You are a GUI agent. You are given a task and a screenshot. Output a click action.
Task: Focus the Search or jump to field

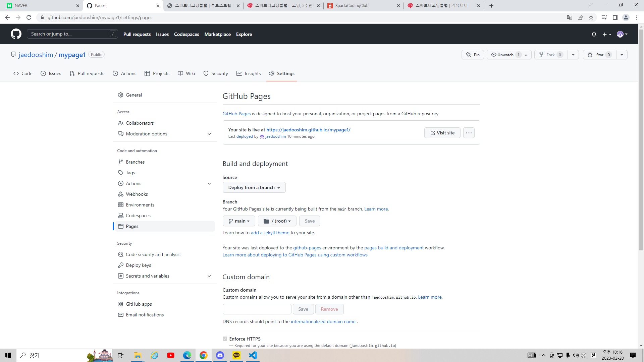tap(72, 34)
